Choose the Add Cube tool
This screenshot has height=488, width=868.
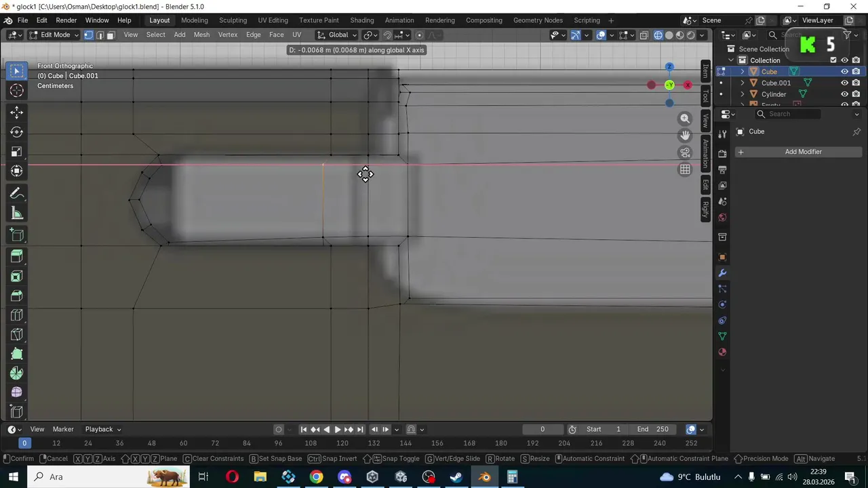[x=17, y=235]
